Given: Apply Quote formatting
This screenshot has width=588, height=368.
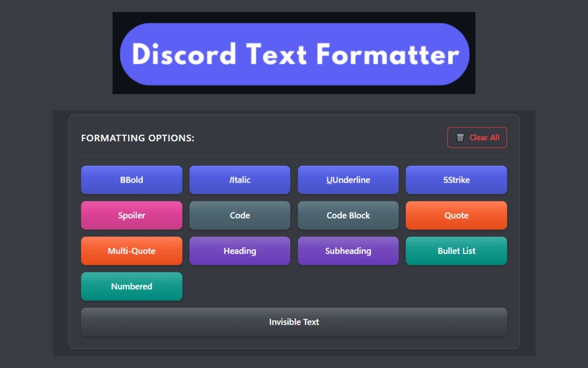Looking at the screenshot, I should [457, 215].
